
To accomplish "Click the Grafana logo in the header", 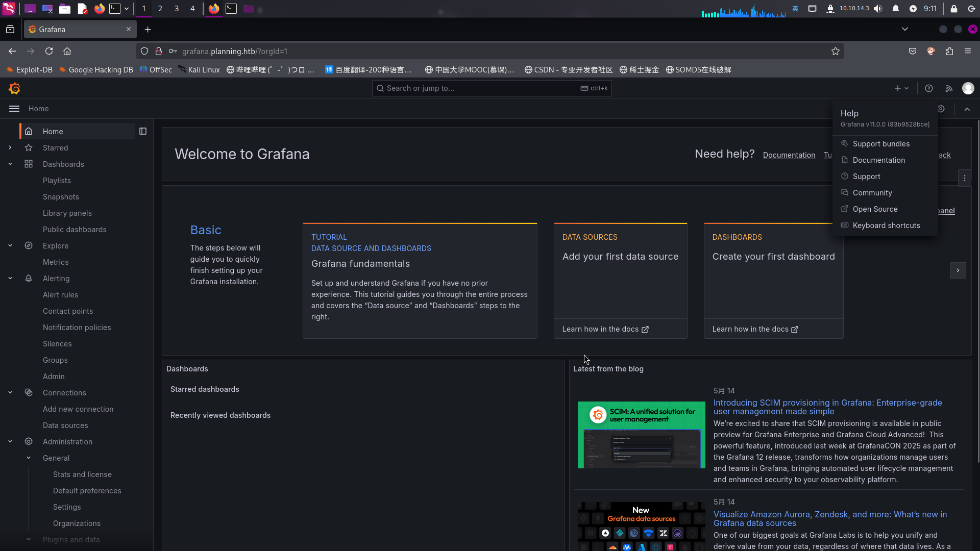I will (14, 89).
